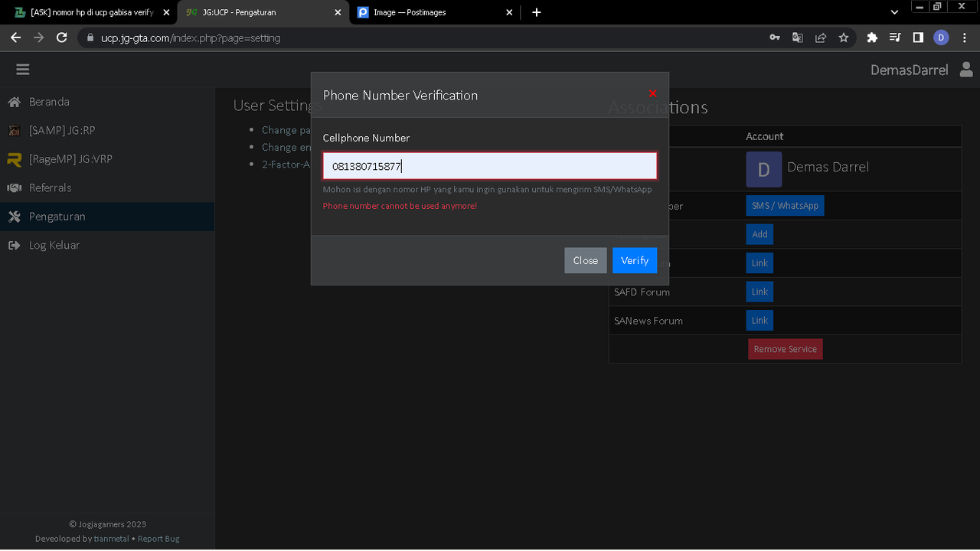Click the password key icon in address bar
This screenshot has height=551, width=980.
(x=775, y=37)
